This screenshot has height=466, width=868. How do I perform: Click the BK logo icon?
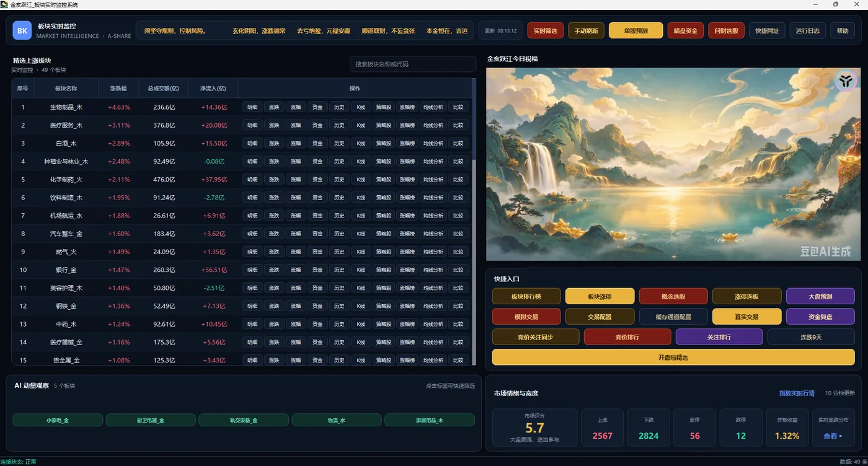pyautogui.click(x=22, y=30)
